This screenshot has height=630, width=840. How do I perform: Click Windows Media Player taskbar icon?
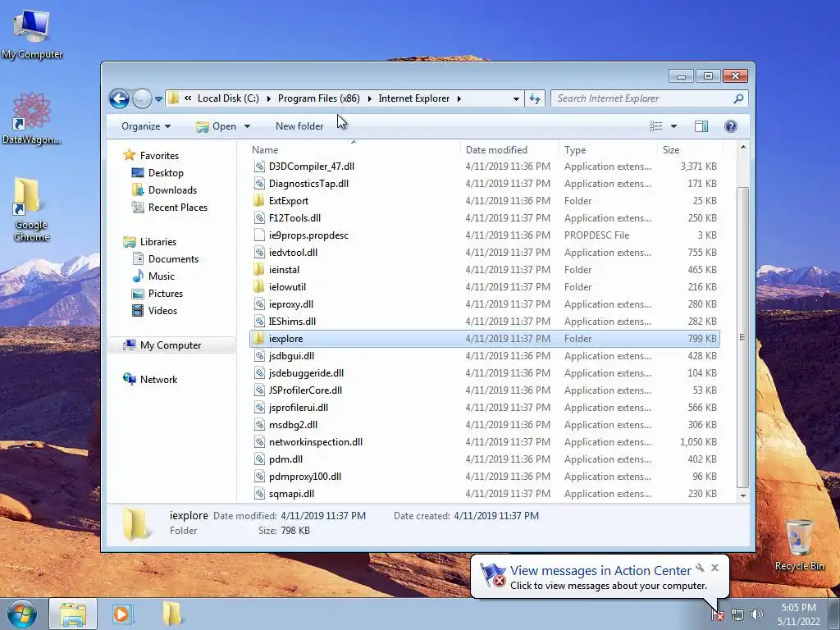[121, 614]
